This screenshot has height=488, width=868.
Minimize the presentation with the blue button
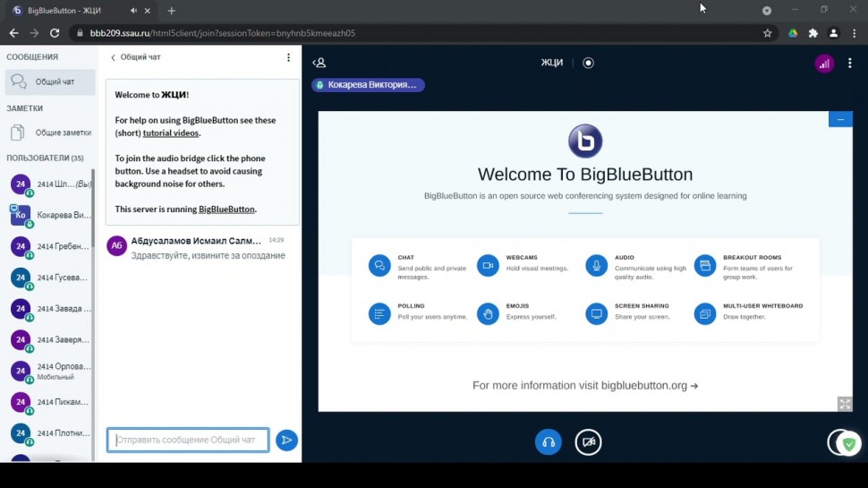[x=840, y=119]
